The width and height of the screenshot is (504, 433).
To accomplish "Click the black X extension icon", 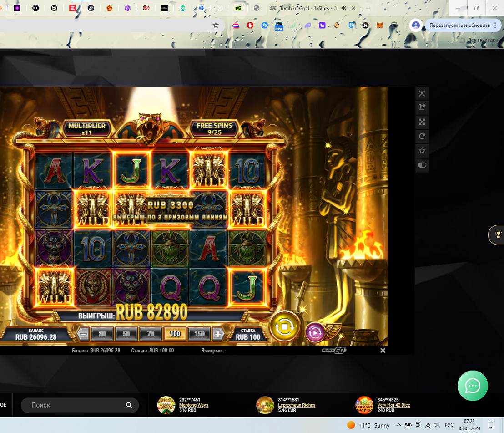I will pos(365,25).
